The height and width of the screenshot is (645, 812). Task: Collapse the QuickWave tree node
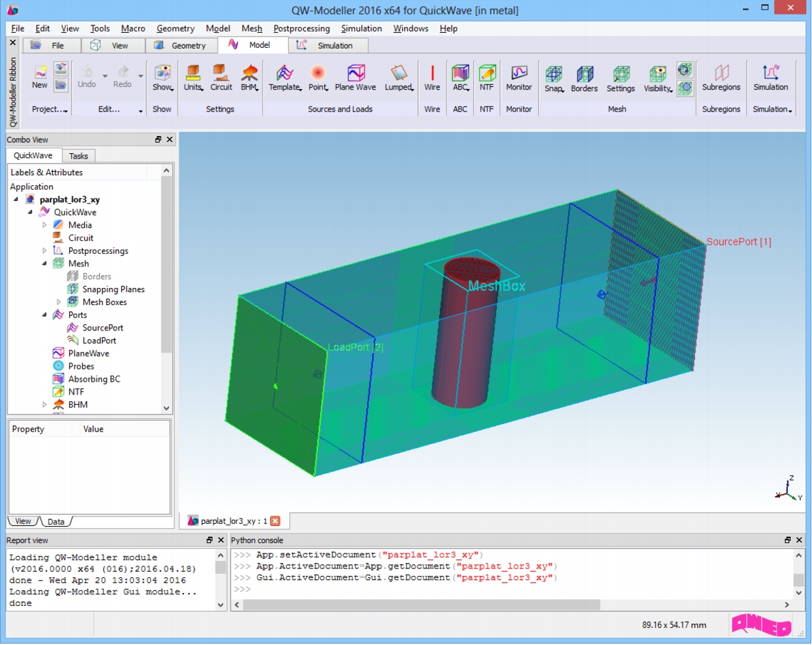(x=30, y=212)
